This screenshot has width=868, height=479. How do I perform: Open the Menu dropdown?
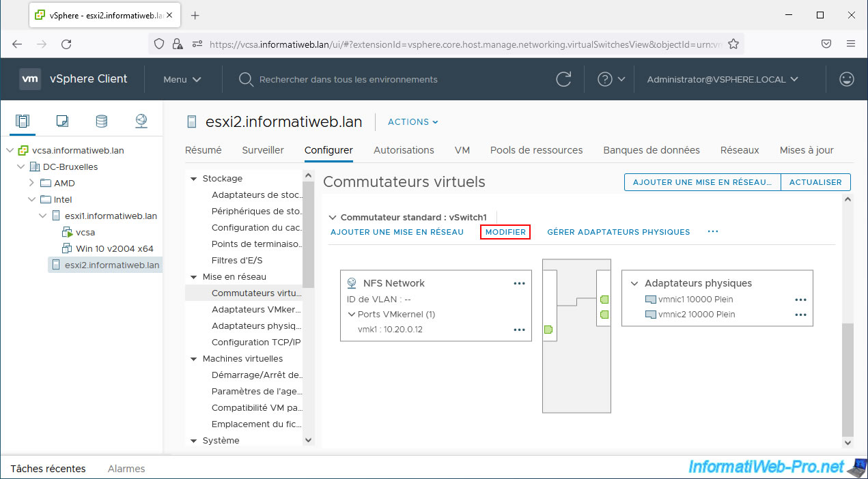point(182,79)
